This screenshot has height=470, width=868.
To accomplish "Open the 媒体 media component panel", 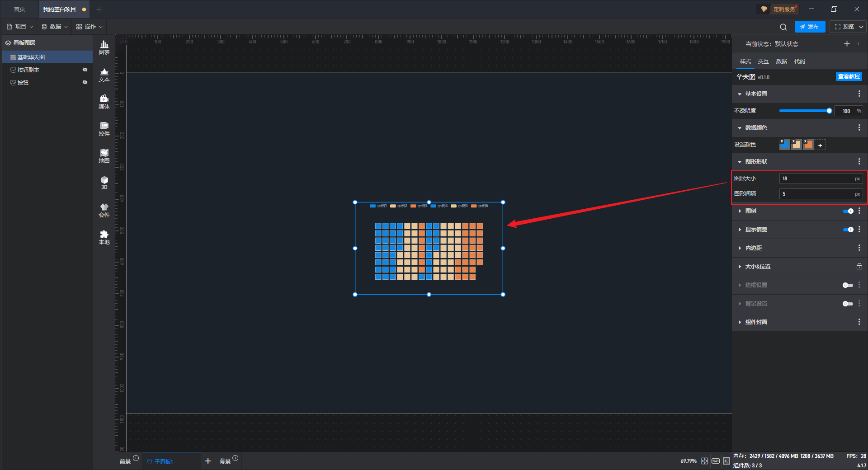I will pos(104,102).
